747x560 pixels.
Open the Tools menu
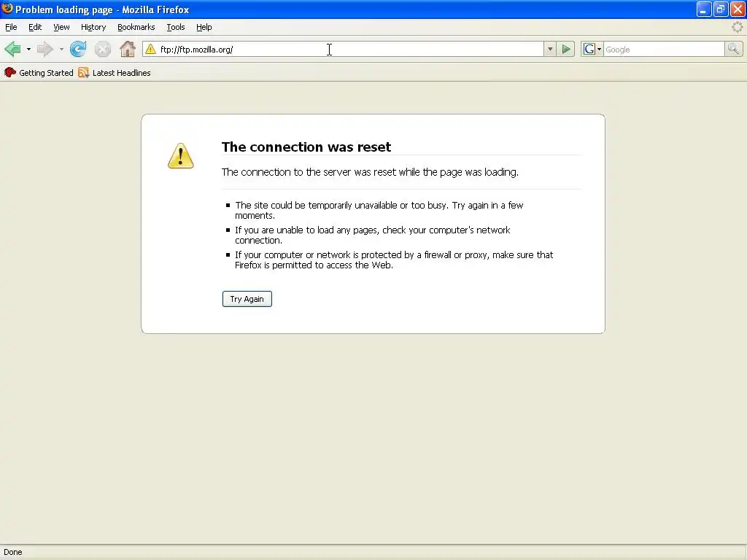pyautogui.click(x=175, y=27)
